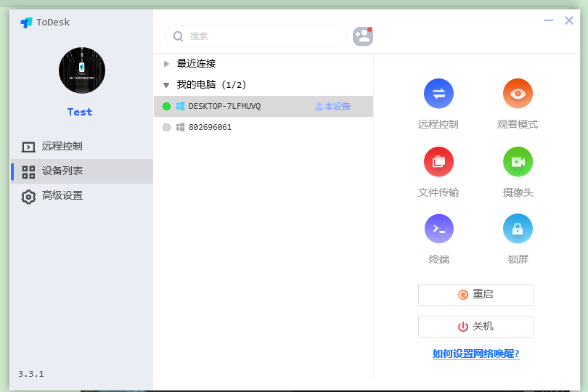
Task: Select the DESKTOP-7LFMUVQ device row
Action: 264,106
